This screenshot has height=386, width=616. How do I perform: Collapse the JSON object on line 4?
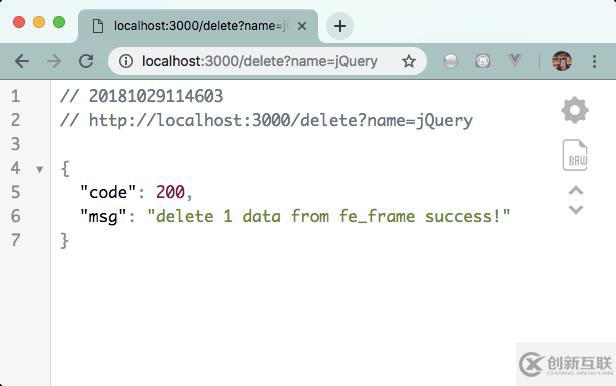(39, 170)
